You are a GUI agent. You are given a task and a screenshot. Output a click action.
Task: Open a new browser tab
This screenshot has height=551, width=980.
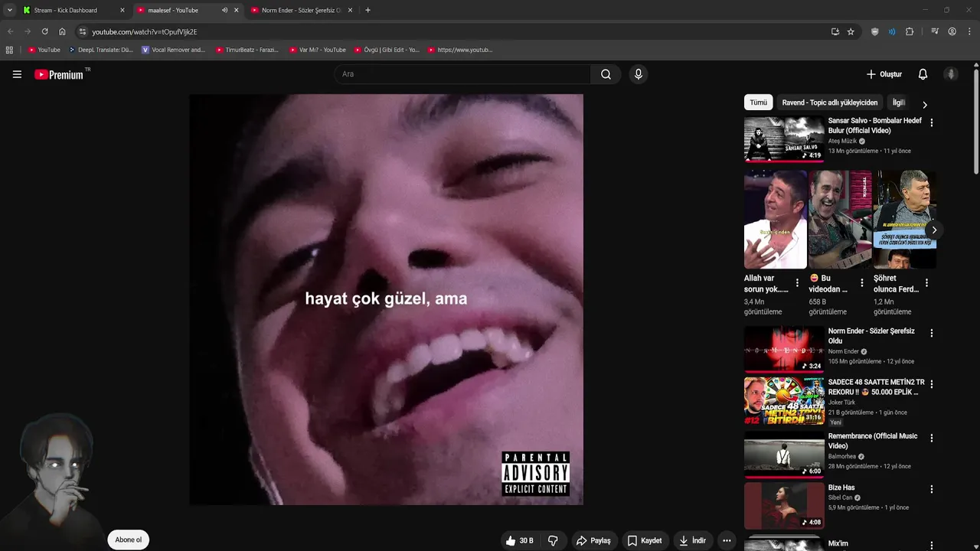(367, 10)
